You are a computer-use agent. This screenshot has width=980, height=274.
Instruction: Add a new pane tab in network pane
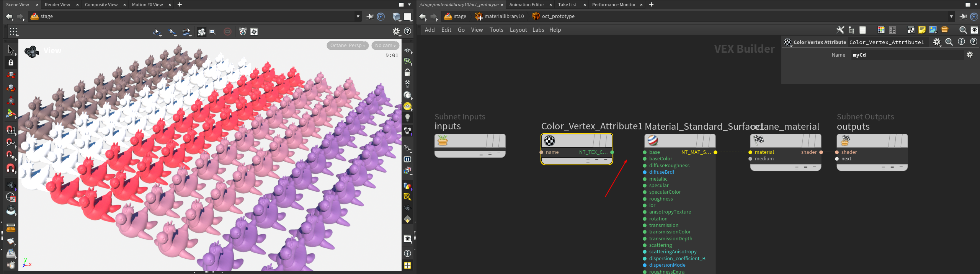coord(651,5)
